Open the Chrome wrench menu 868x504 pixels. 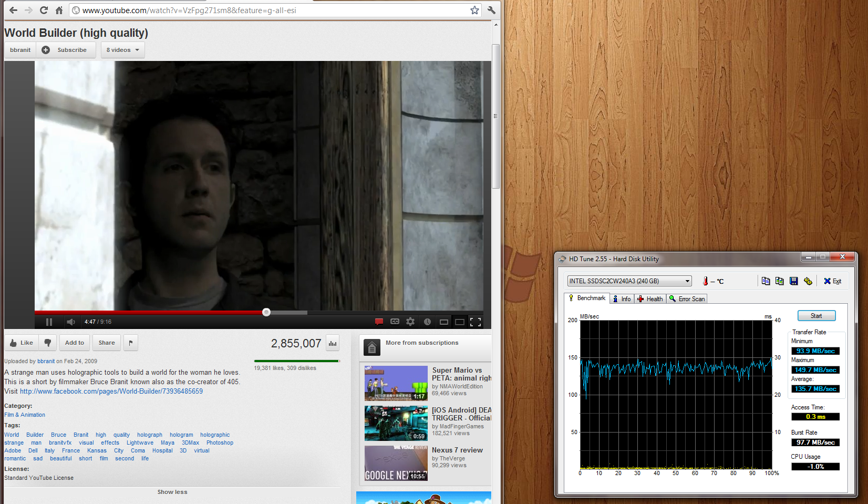(491, 10)
